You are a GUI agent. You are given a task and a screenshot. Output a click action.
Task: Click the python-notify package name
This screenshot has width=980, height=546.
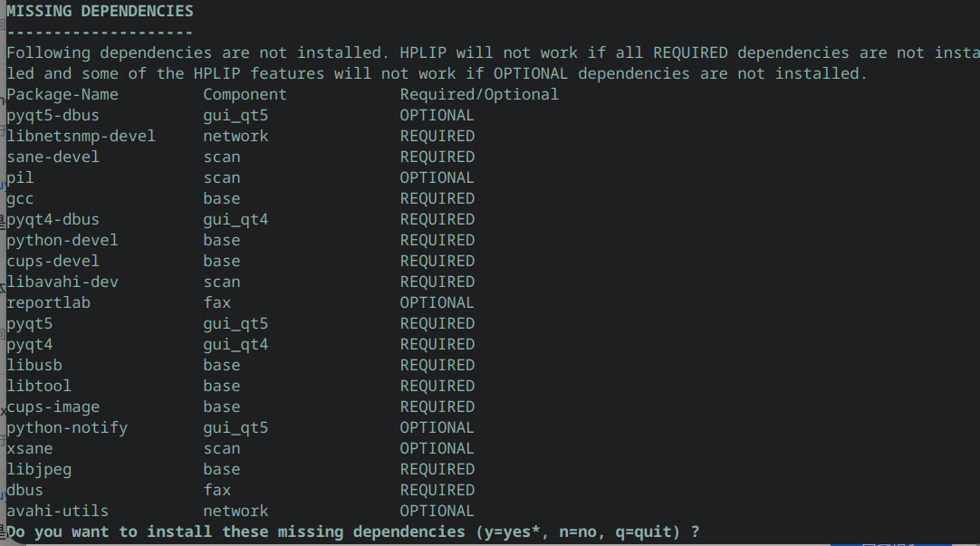point(67,427)
